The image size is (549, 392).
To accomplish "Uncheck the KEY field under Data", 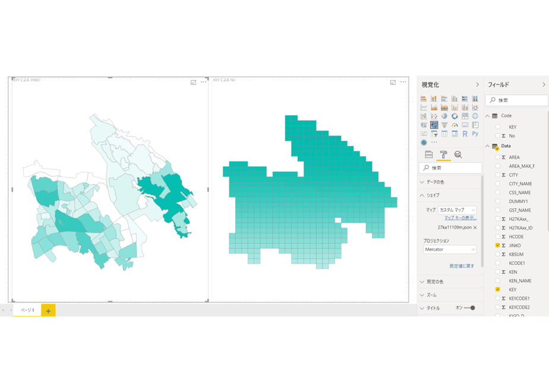I will (497, 289).
